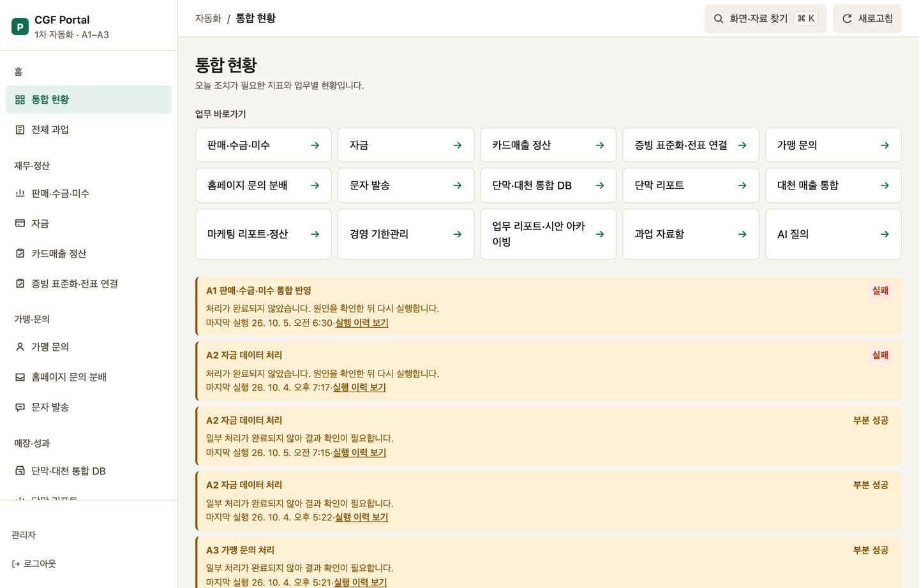
Task: Open the 과업 자료함 shortcut card
Action: pyautogui.click(x=691, y=234)
